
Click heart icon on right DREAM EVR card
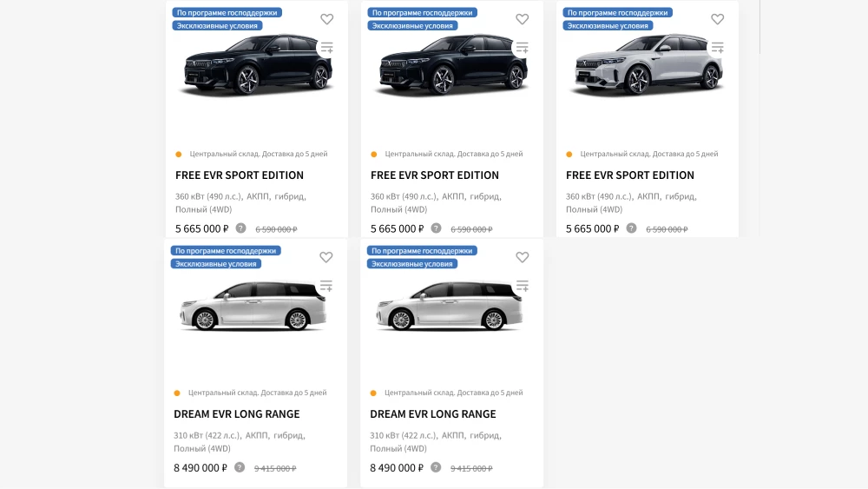pos(522,257)
